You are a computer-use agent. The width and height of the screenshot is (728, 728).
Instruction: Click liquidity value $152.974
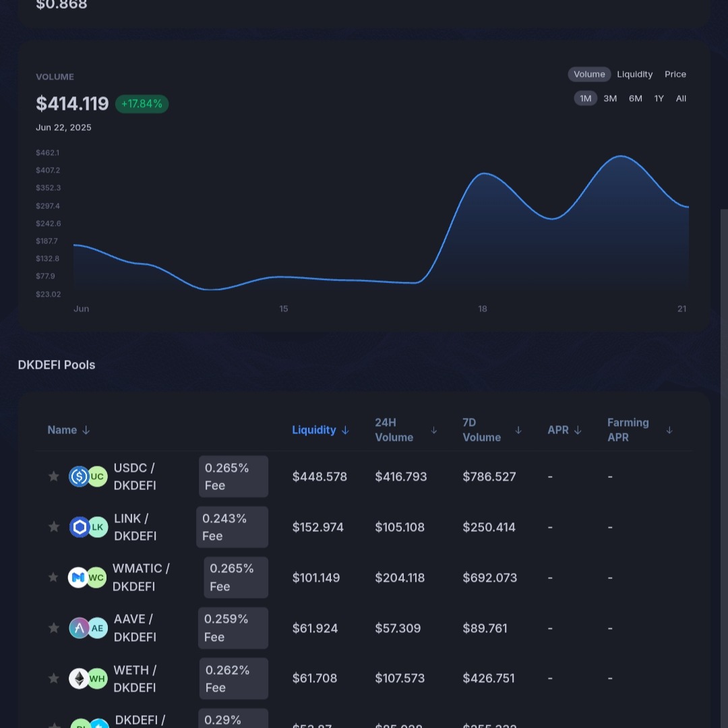coord(317,527)
